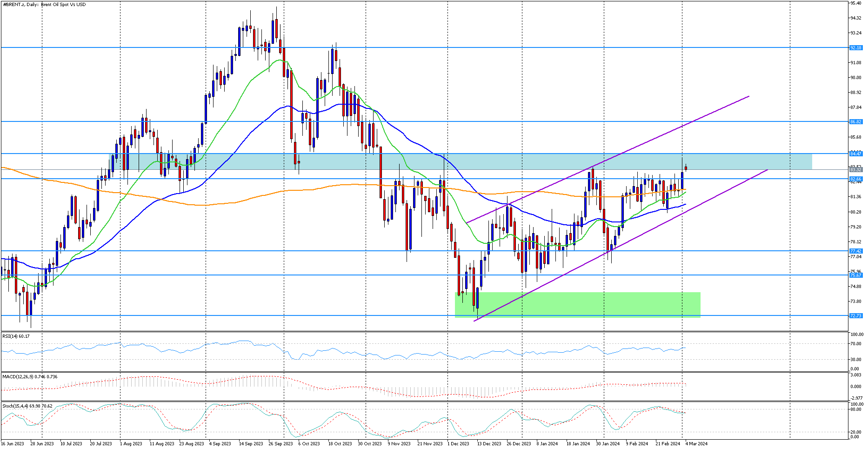Click the 74.88 price scale label
The height and width of the screenshot is (449, 868).
pyautogui.click(x=856, y=287)
